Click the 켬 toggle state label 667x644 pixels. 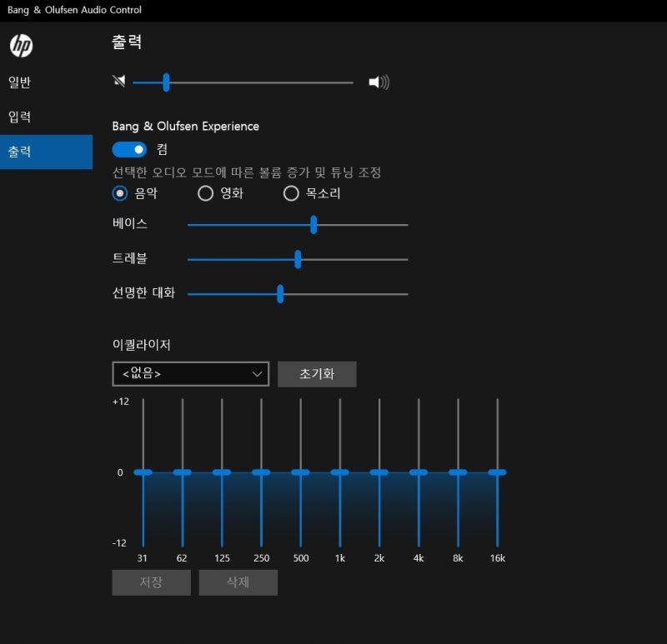coord(162,150)
